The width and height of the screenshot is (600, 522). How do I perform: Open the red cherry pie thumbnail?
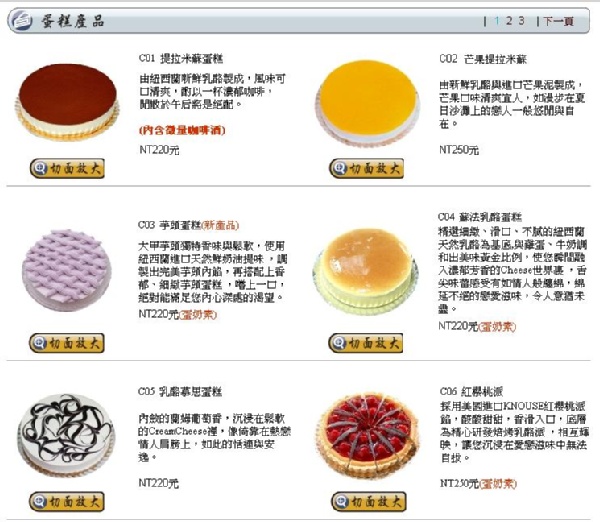pyautogui.click(x=368, y=436)
